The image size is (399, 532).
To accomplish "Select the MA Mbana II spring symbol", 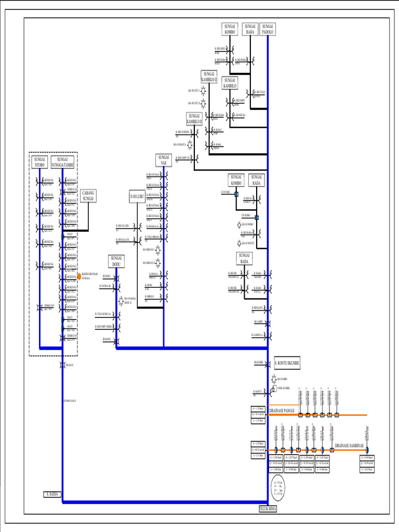I will (158, 263).
